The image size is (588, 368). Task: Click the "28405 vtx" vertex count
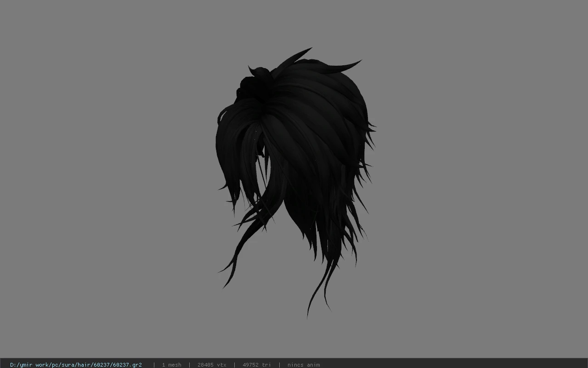click(212, 365)
